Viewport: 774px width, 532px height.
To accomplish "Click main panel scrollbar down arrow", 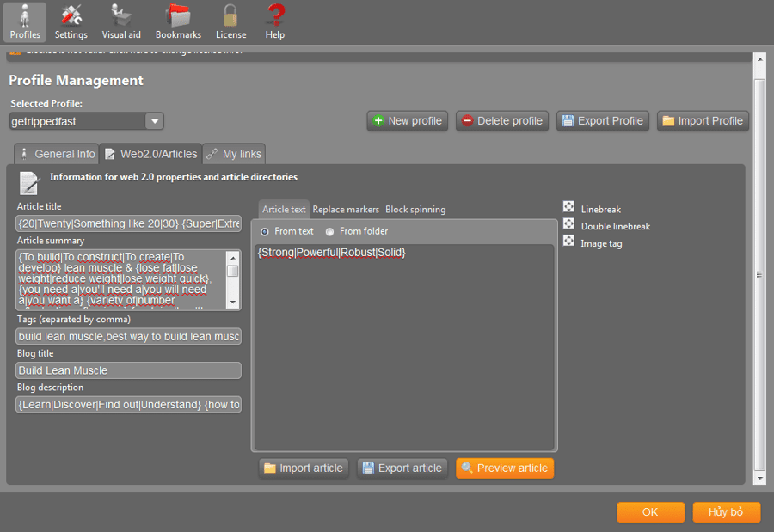I will (x=759, y=478).
